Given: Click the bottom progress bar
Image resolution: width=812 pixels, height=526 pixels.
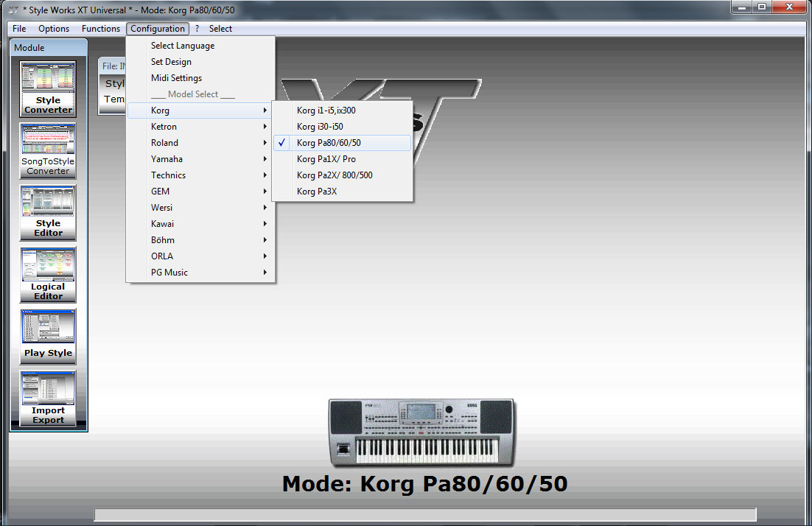Looking at the screenshot, I should click(425, 514).
